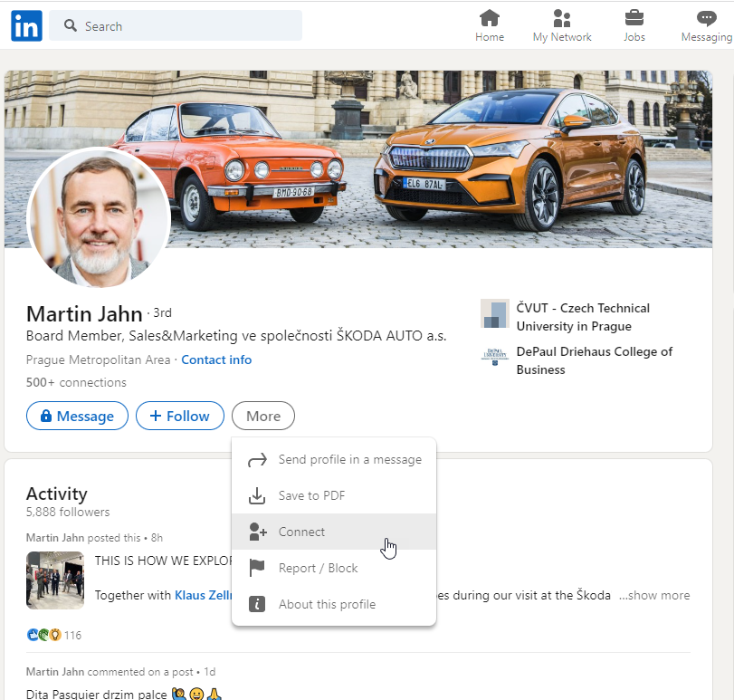The height and width of the screenshot is (700, 734).
Task: Open the Home navigation icon
Action: [490, 19]
